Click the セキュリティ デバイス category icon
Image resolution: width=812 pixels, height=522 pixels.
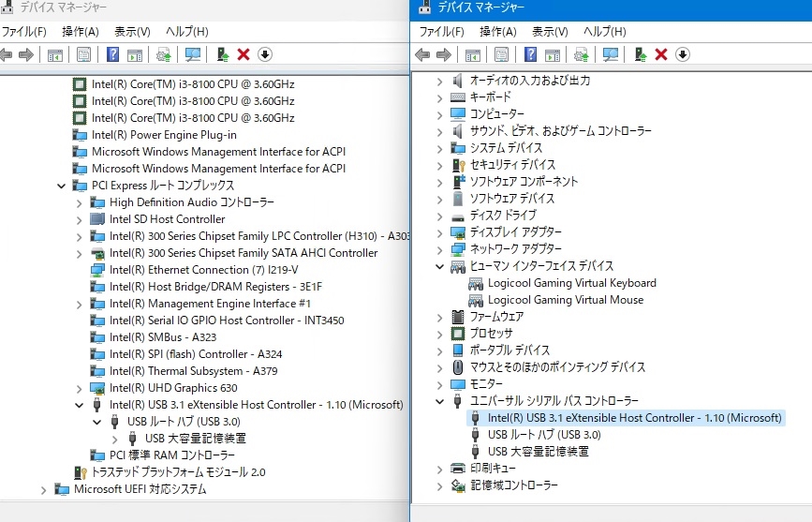(x=458, y=165)
